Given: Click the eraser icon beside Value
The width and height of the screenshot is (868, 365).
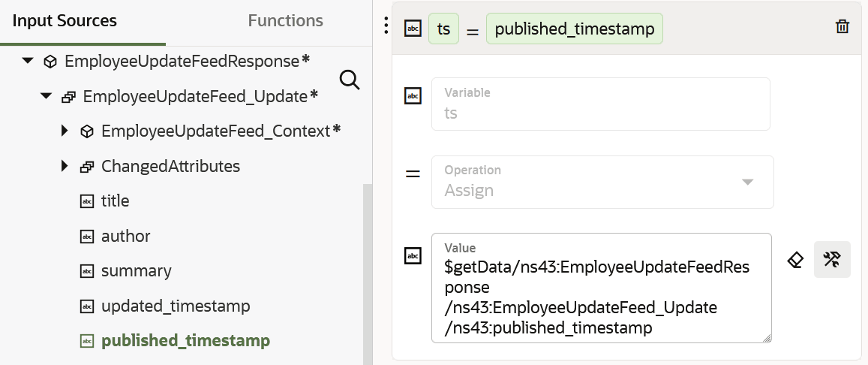Looking at the screenshot, I should [x=795, y=260].
